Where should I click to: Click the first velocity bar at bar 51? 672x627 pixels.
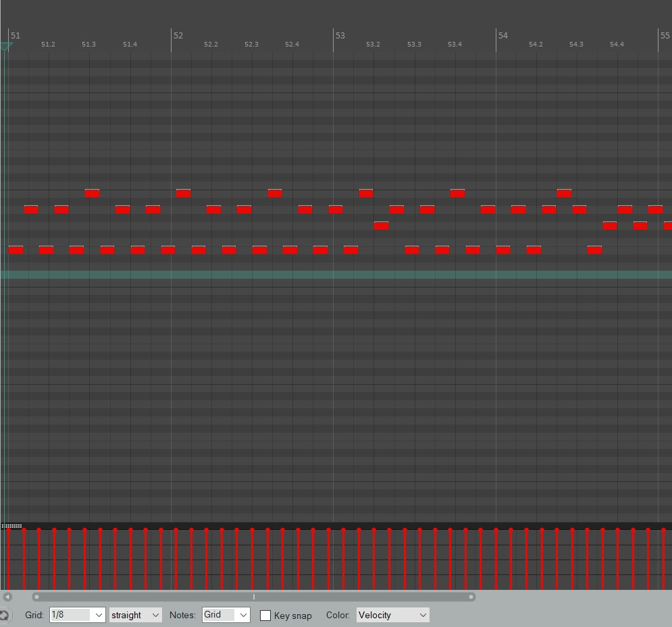tap(9, 559)
